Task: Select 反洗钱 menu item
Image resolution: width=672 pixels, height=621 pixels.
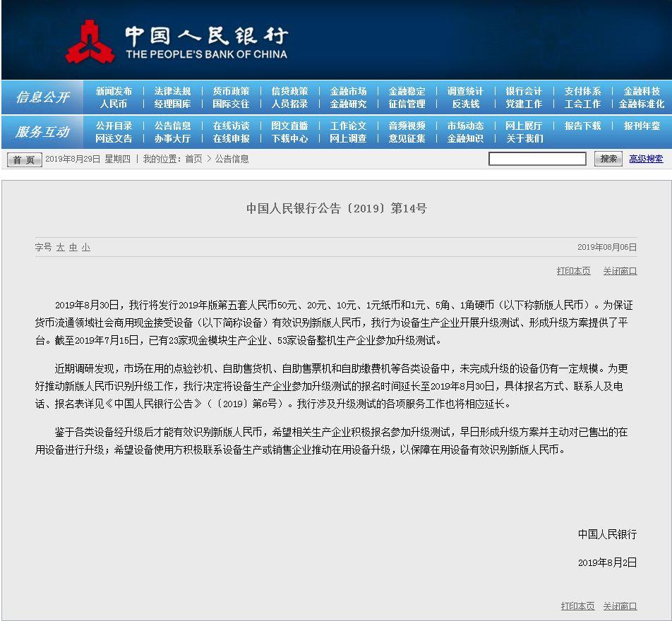Action: 465,104
